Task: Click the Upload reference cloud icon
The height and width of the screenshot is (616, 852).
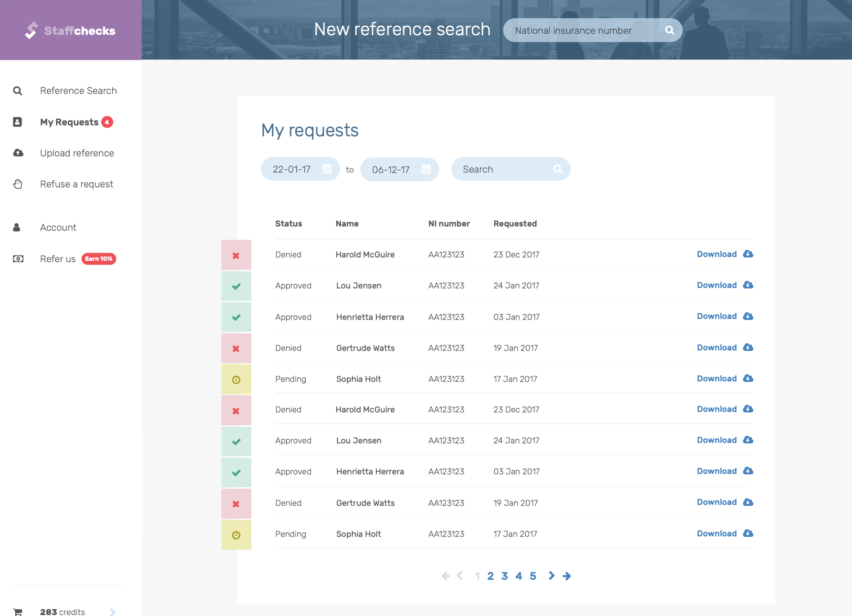Action: point(18,153)
